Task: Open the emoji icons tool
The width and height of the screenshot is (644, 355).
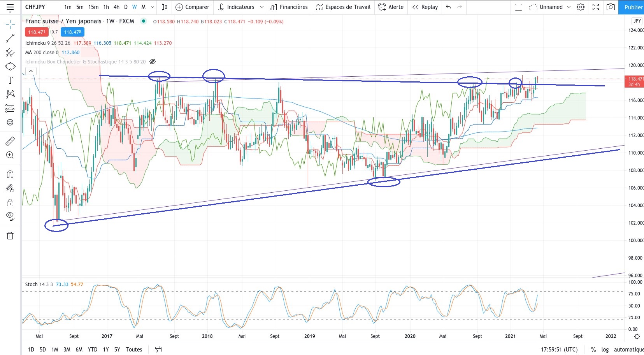Action: [10, 122]
